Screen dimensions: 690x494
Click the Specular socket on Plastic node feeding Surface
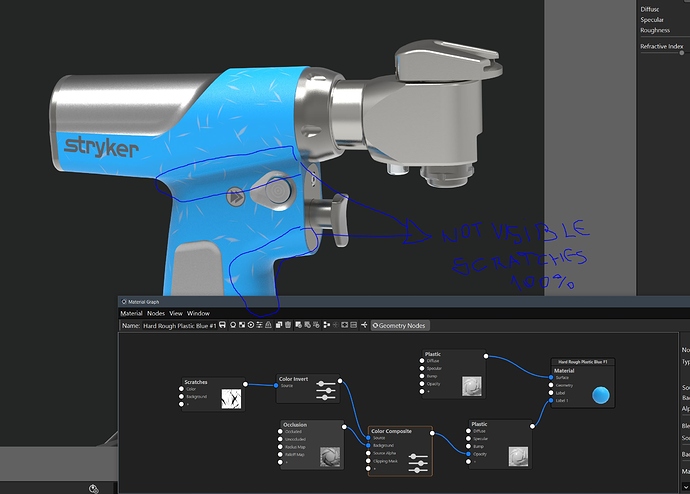(x=422, y=368)
